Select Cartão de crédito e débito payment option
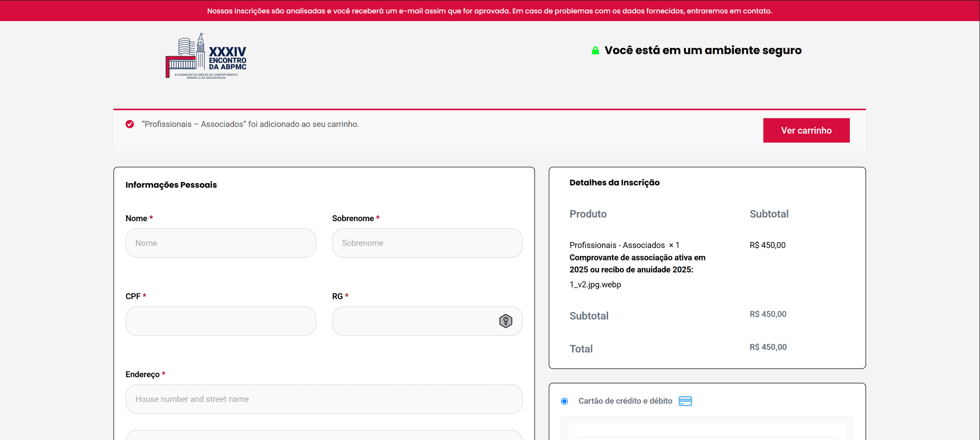This screenshot has height=440, width=980. click(x=564, y=401)
